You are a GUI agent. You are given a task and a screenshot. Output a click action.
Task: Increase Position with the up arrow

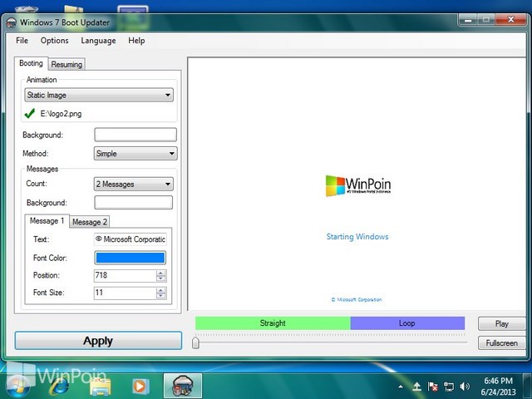pos(161,273)
